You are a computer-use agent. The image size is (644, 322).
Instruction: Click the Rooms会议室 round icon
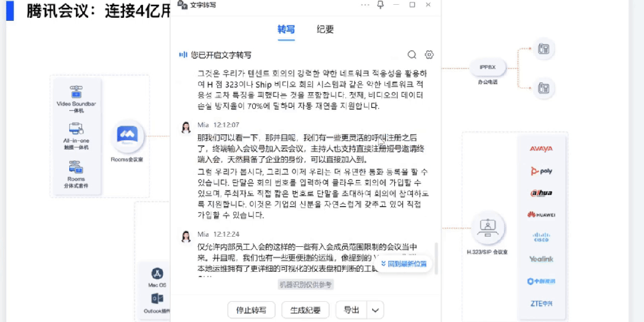point(127,135)
